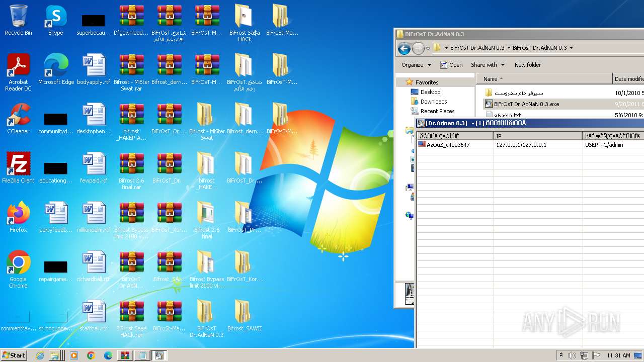
Task: Open Firefox desktop shortcut
Action: coord(18,217)
